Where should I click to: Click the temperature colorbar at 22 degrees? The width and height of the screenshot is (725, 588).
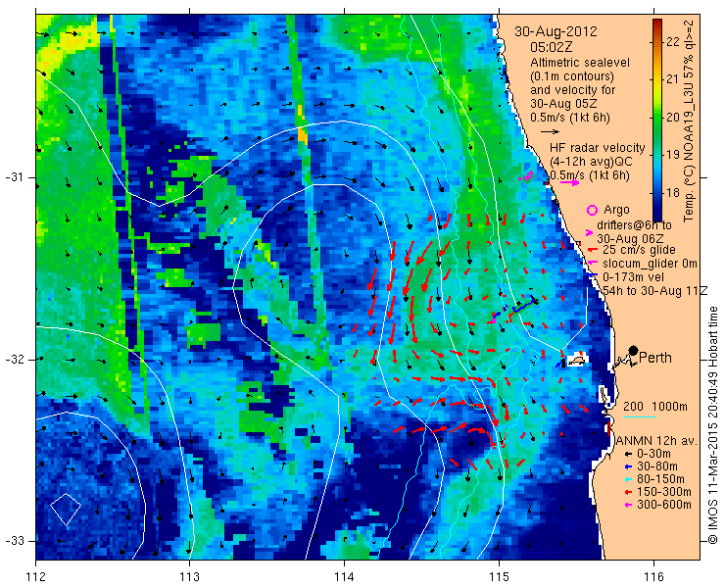click(657, 41)
